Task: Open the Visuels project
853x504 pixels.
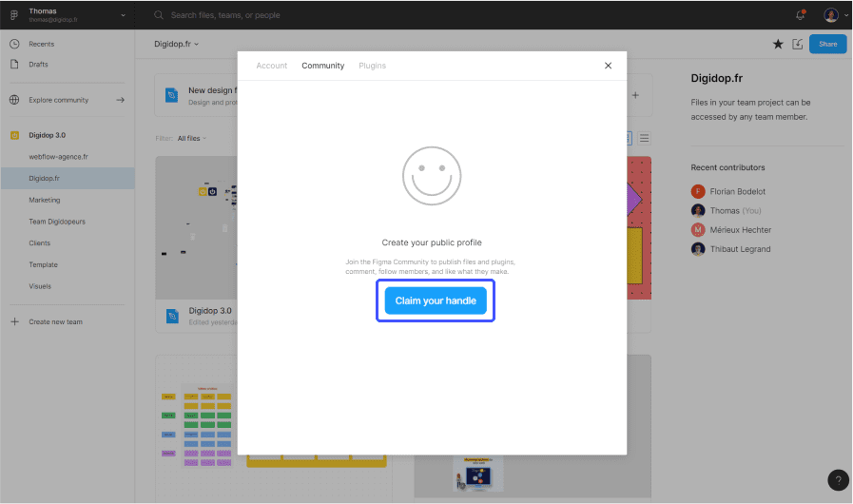Action: click(40, 286)
